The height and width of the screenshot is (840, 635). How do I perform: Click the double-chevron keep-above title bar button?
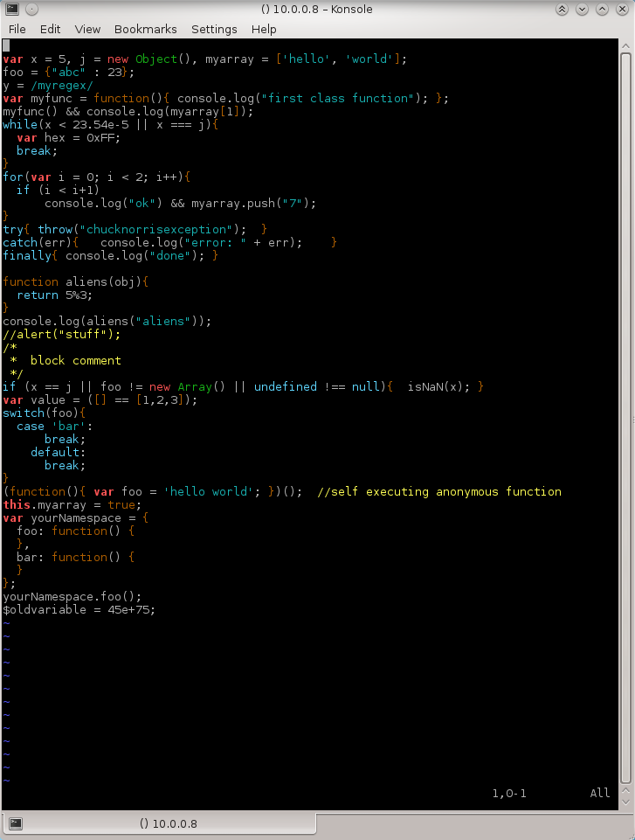(x=562, y=9)
